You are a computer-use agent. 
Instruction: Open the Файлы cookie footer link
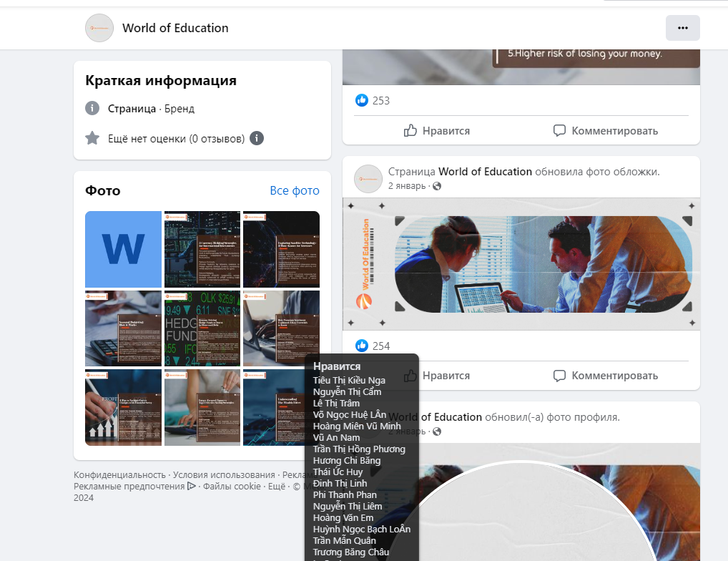click(232, 487)
